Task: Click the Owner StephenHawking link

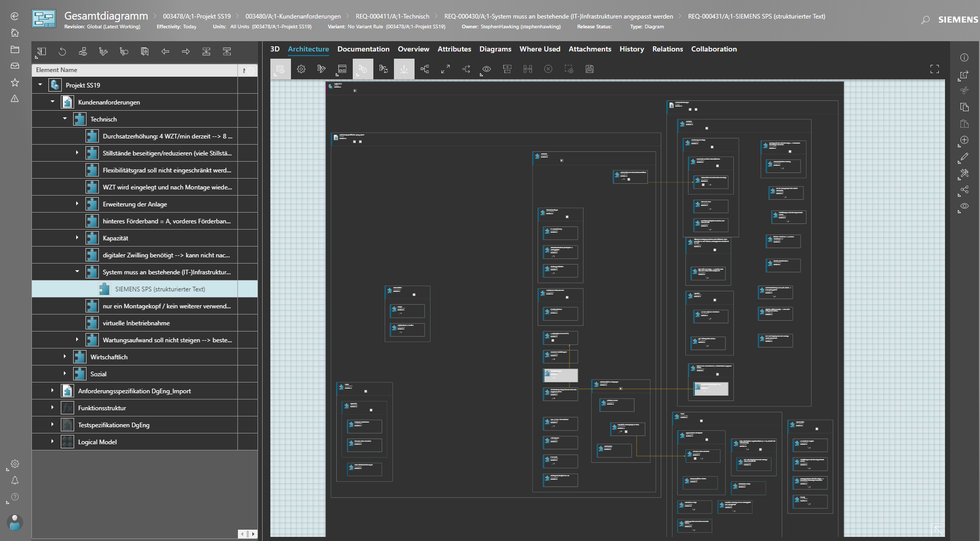Action: [x=511, y=27]
